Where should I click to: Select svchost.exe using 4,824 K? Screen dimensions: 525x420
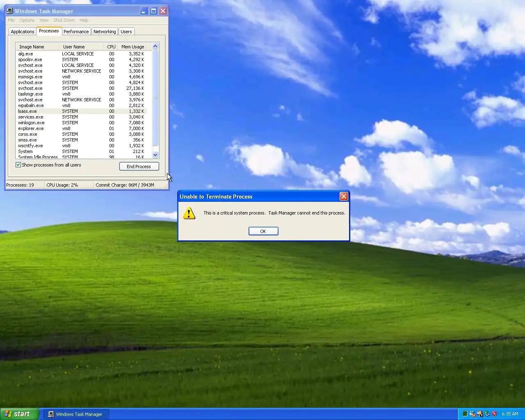coord(81,82)
